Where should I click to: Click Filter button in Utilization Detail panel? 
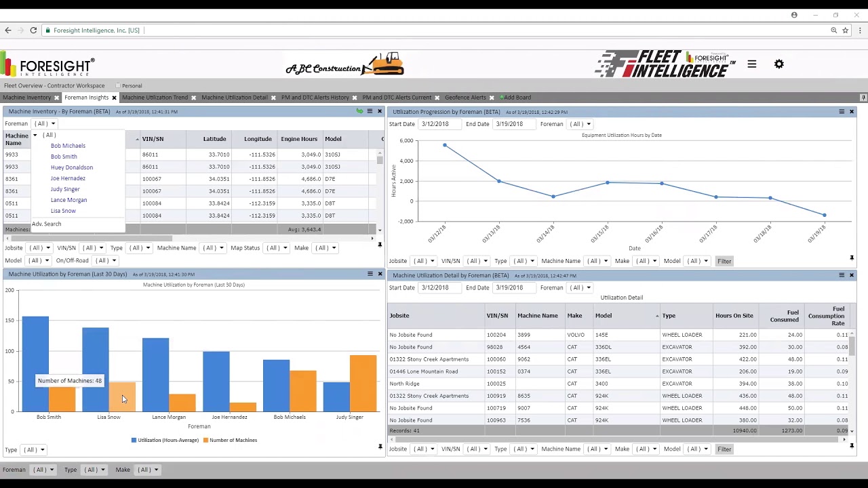click(724, 449)
